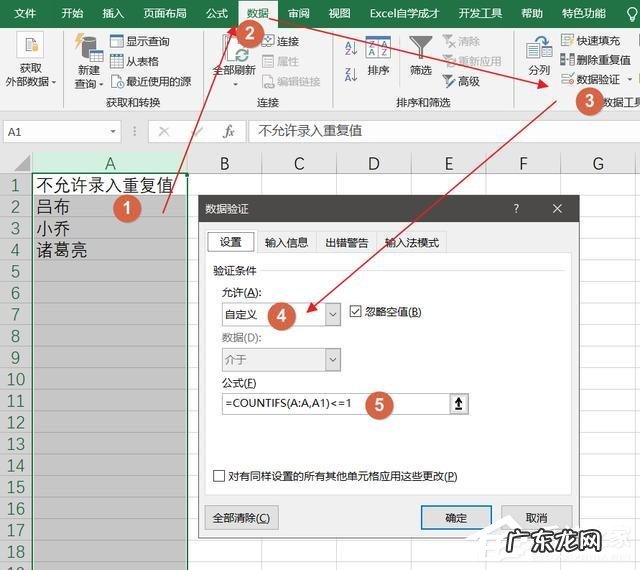
Task: Switch to the 审阅 tab
Action: [299, 13]
